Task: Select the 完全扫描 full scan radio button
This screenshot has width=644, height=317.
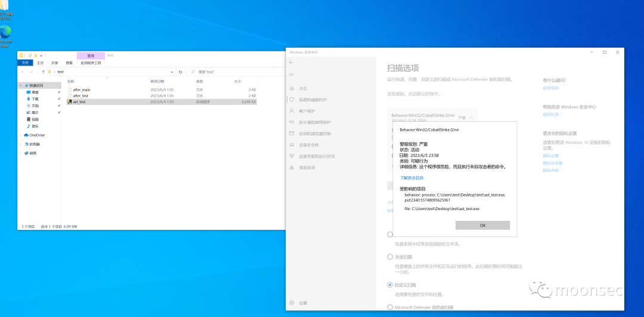Action: [x=390, y=257]
